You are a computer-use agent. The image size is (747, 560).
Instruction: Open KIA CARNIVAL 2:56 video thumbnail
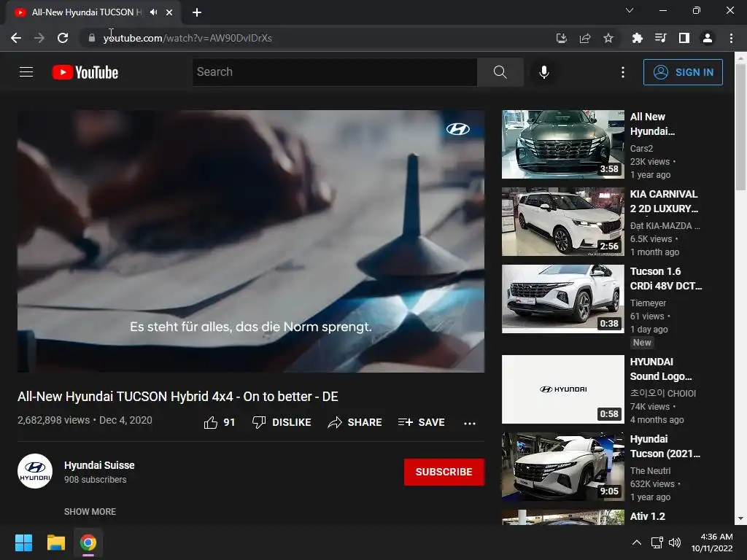tap(563, 222)
